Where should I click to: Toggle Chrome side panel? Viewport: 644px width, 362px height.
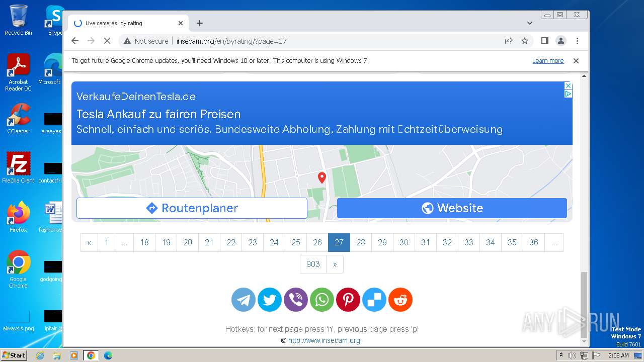(x=544, y=41)
